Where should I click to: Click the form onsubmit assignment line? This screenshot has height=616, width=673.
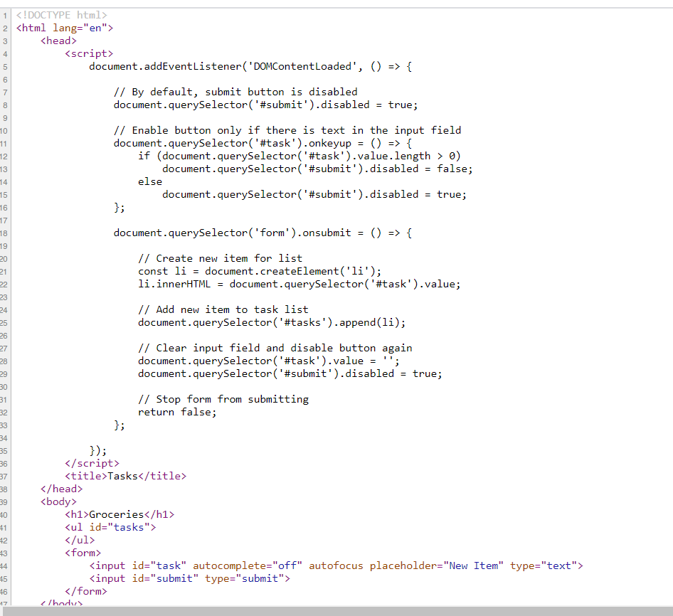click(x=263, y=233)
